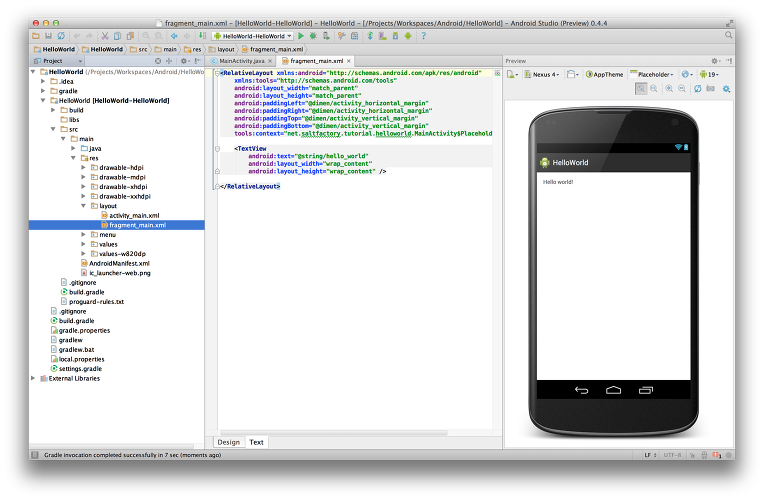Click the Paste toolbar icon
This screenshot has width=764, height=500.
(130, 36)
